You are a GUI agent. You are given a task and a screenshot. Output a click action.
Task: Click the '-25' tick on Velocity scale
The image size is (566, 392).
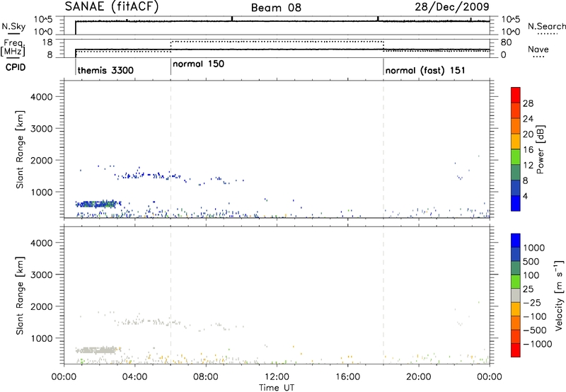point(532,303)
